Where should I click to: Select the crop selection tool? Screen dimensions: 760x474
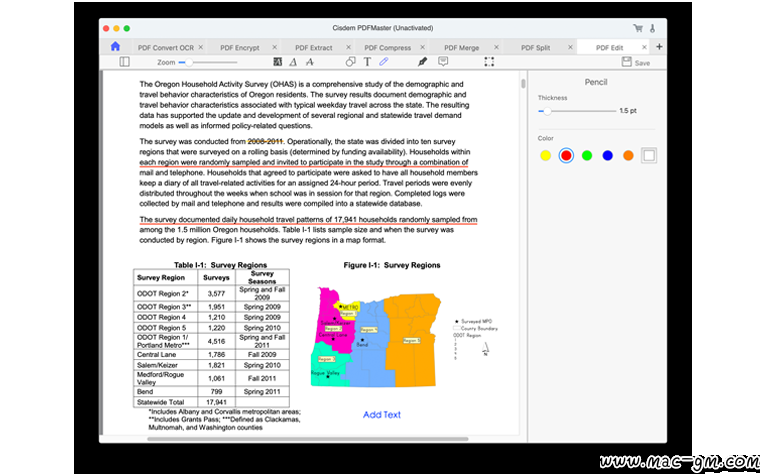489,62
